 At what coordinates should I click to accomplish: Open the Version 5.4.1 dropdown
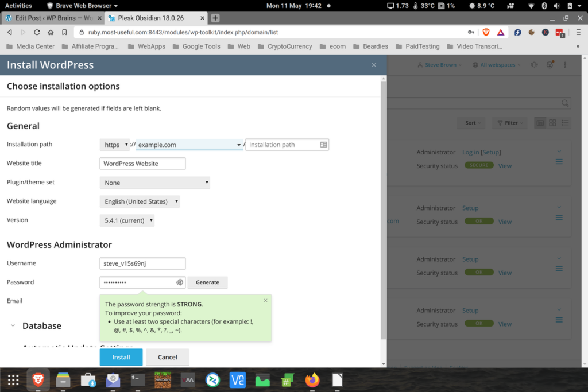(127, 220)
